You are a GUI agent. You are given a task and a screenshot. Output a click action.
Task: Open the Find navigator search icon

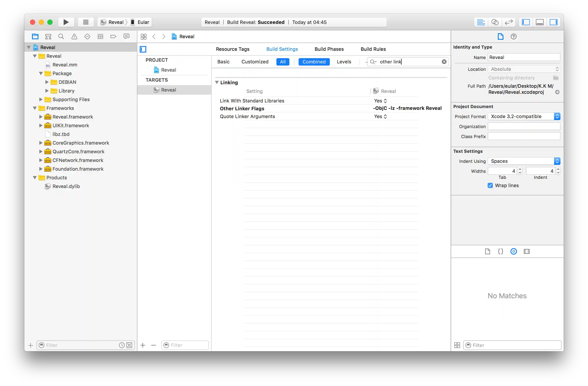pos(61,36)
